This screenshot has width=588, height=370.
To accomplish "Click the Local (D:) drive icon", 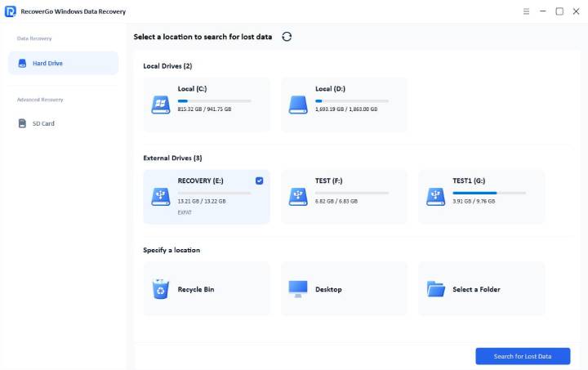I will pos(297,105).
